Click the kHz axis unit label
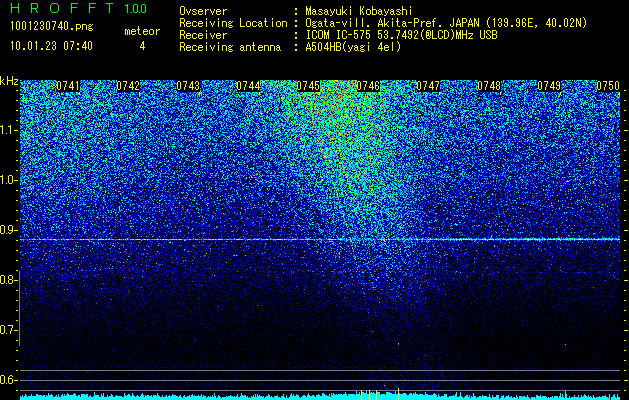629x400 pixels. [x=9, y=81]
